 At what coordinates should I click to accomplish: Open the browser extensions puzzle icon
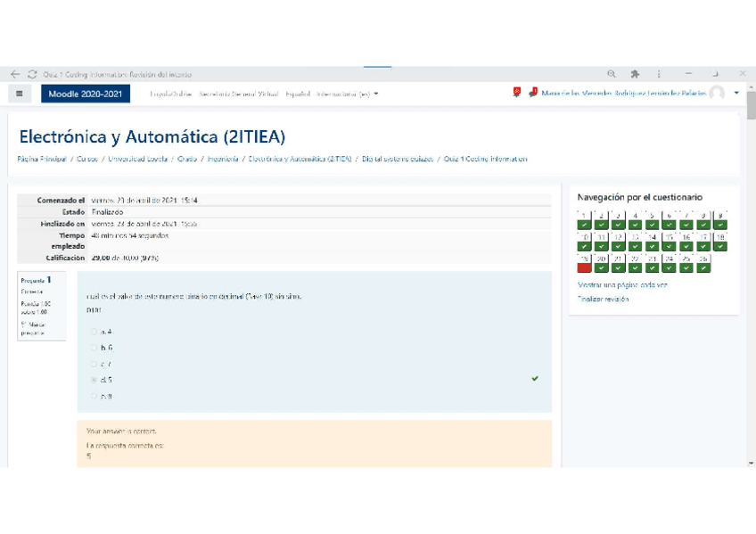click(x=635, y=75)
